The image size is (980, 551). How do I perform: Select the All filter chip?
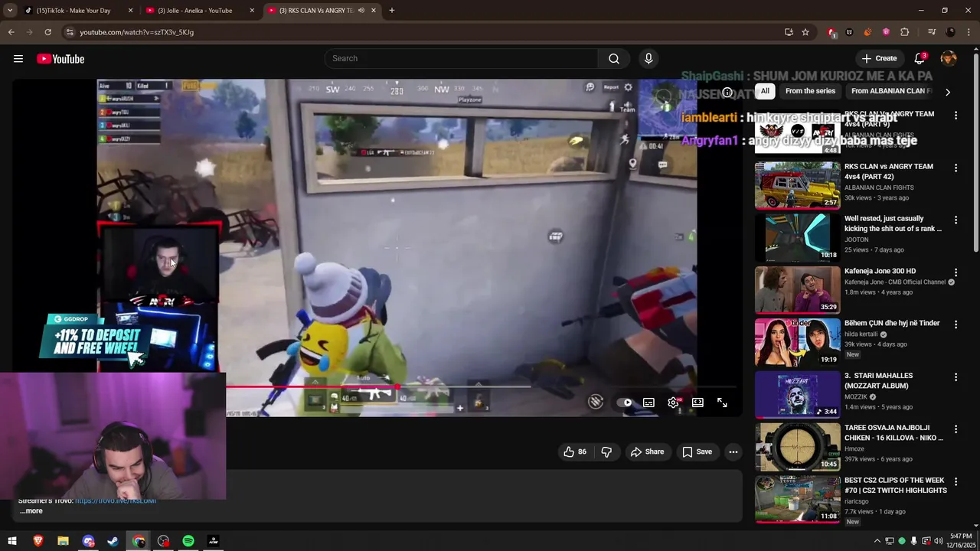(764, 91)
